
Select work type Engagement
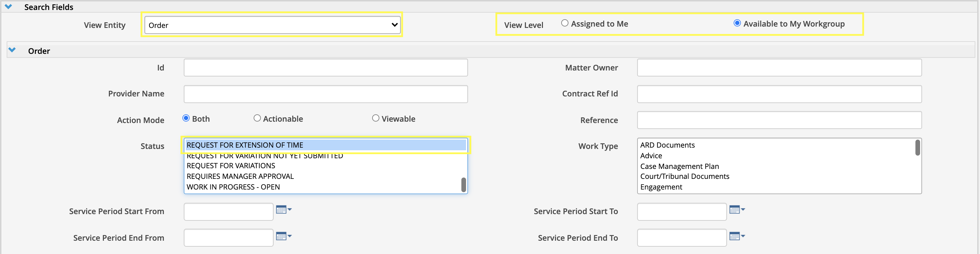point(776,187)
